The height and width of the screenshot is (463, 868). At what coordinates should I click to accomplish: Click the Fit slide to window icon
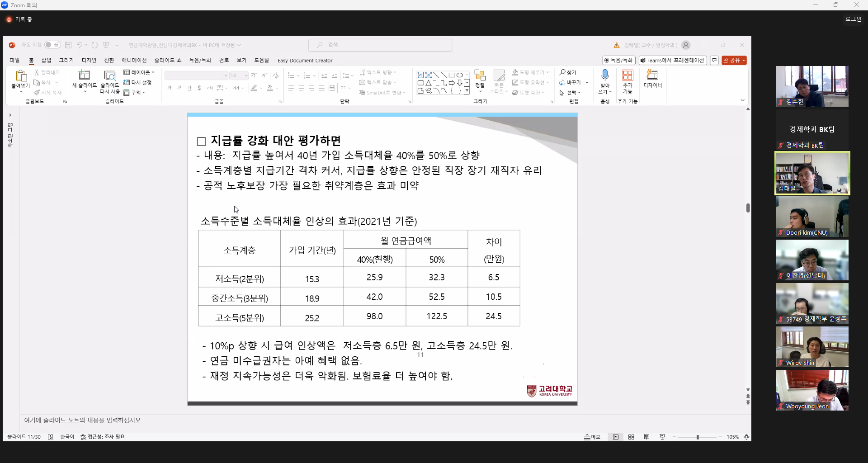746,437
